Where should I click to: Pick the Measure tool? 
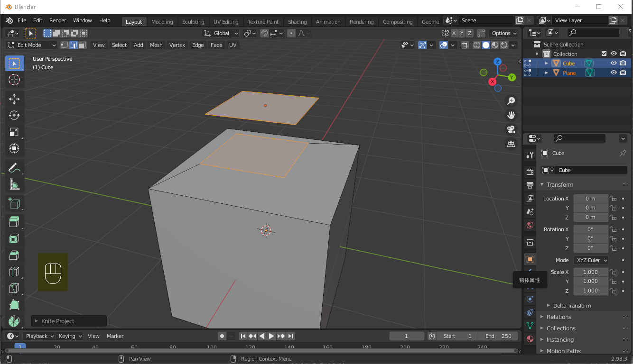[x=14, y=184]
